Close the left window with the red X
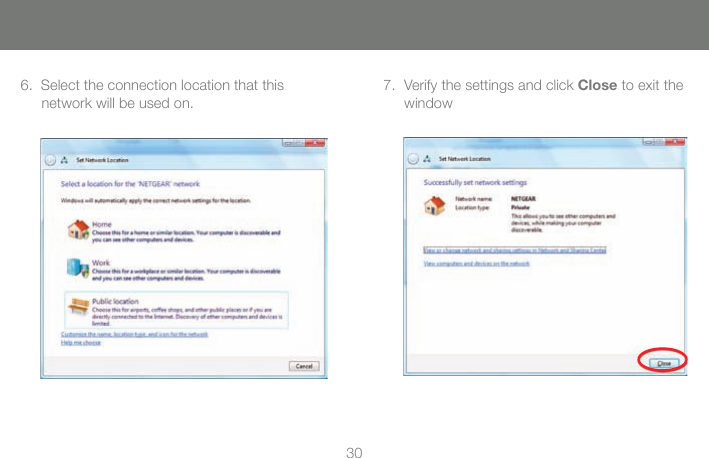Image resolution: width=709 pixels, height=458 pixels. 315,143
